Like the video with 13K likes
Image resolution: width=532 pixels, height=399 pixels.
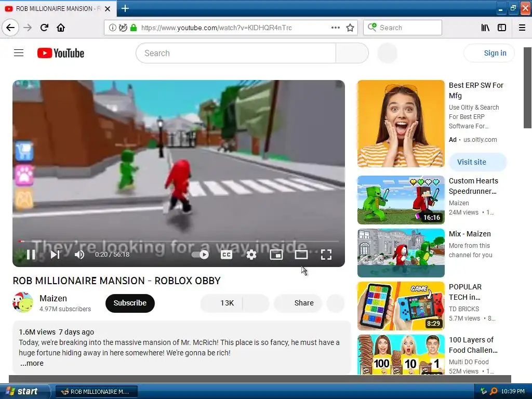[x=221, y=303]
